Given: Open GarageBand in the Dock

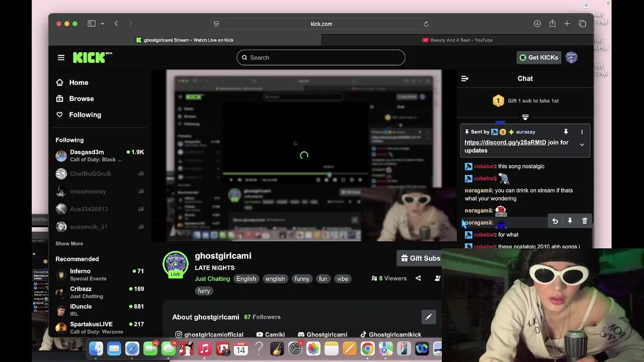Looking at the screenshot, I should pyautogui.click(x=277, y=348).
